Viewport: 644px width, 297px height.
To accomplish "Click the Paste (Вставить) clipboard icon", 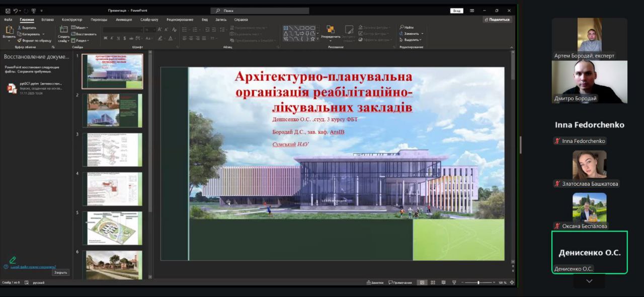I will [9, 30].
